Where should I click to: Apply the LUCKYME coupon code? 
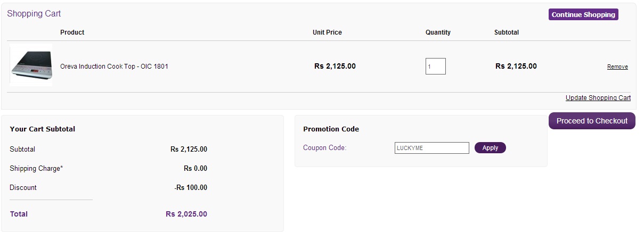tap(490, 148)
